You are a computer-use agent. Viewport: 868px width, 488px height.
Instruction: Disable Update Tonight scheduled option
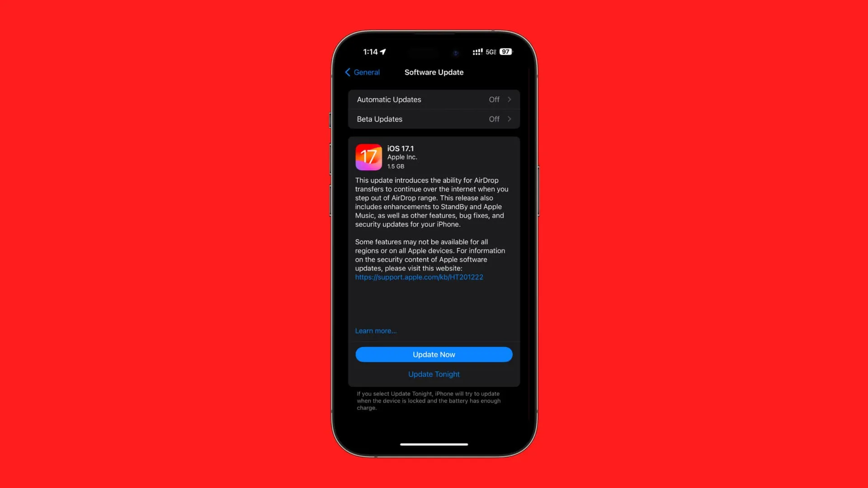(434, 374)
